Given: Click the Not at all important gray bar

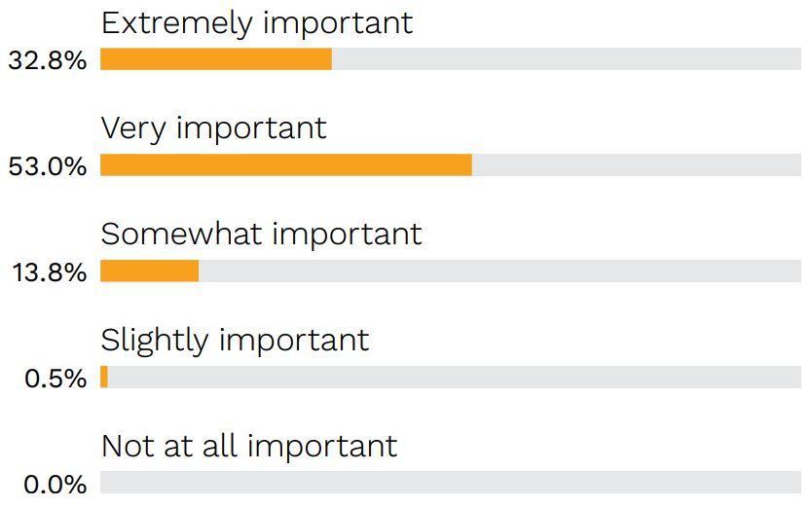Looking at the screenshot, I should 451,482.
